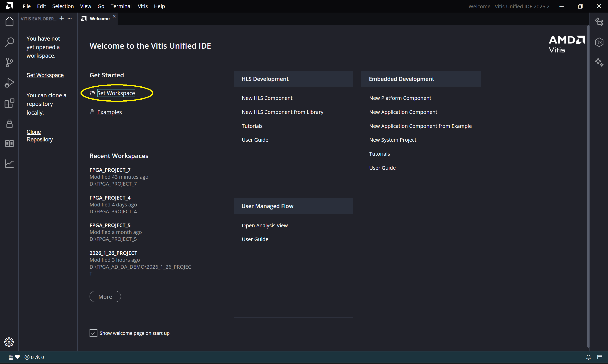Open Tutorials under Embedded Development

pos(380,154)
